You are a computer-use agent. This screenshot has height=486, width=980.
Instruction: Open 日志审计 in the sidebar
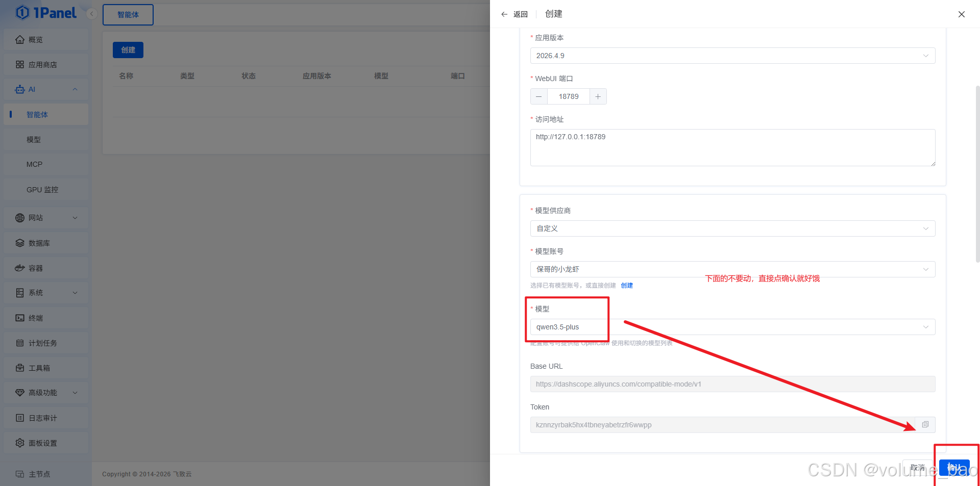46,418
